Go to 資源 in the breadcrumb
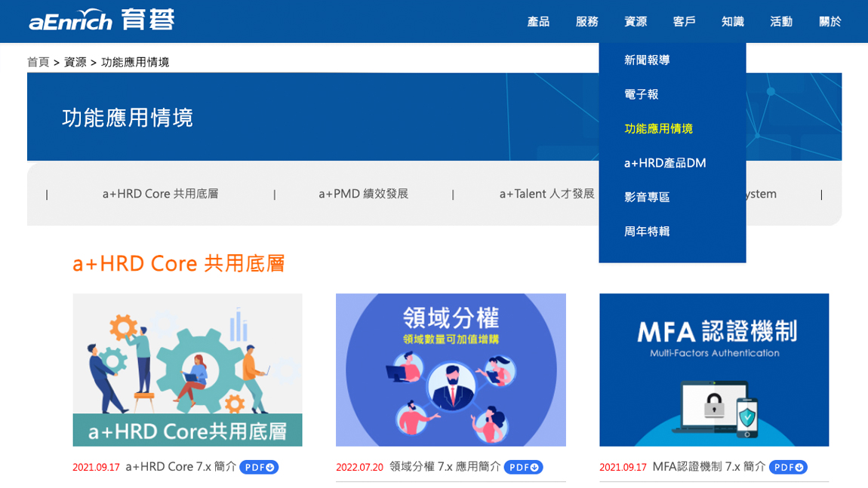Image resolution: width=868 pixels, height=488 pixels. 75,62
